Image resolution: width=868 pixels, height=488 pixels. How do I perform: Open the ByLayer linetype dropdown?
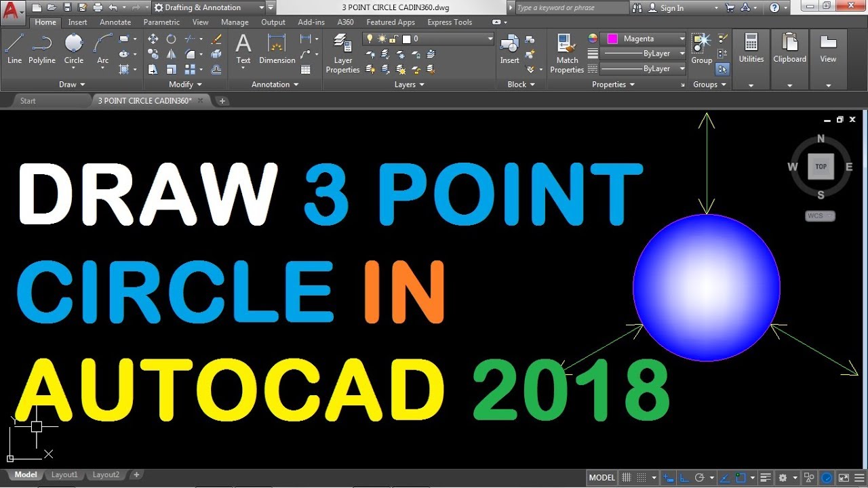(644, 68)
